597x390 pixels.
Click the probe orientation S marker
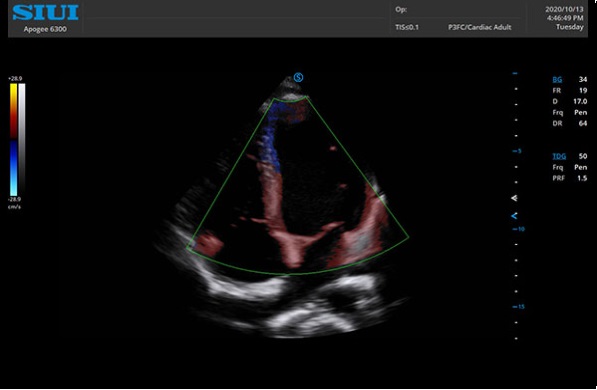(298, 78)
